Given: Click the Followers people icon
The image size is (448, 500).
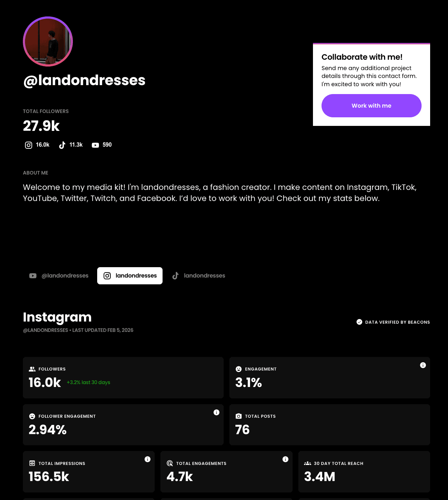Looking at the screenshot, I should pyautogui.click(x=32, y=369).
